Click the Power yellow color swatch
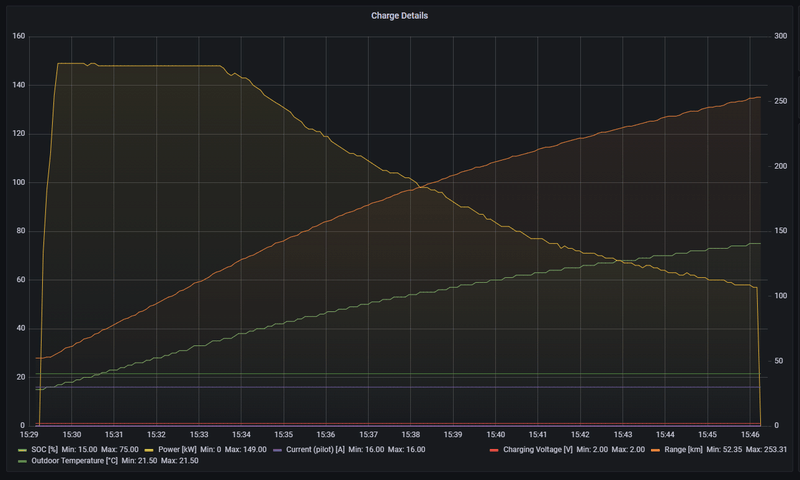This screenshot has height=480, width=800. (149, 450)
